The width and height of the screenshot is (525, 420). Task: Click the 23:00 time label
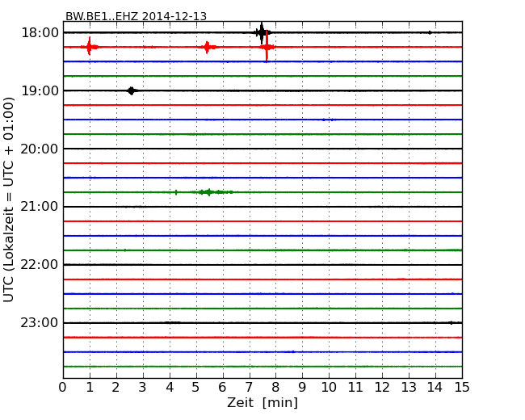[40, 323]
